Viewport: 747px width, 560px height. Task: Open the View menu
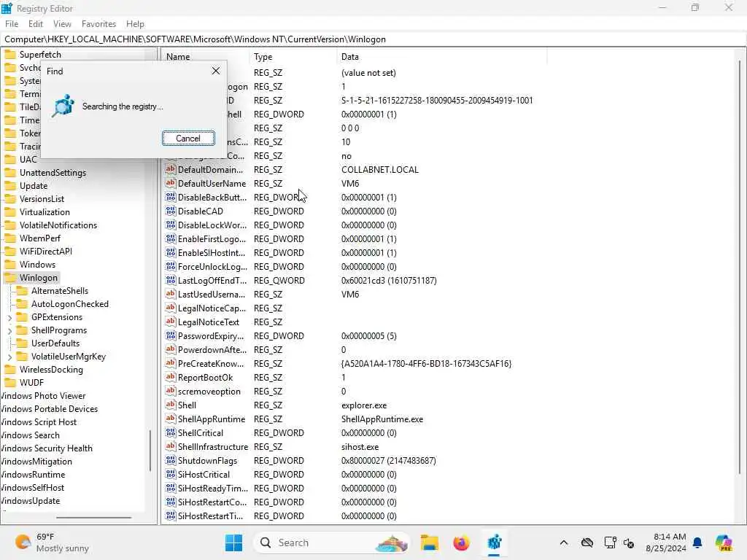click(63, 24)
